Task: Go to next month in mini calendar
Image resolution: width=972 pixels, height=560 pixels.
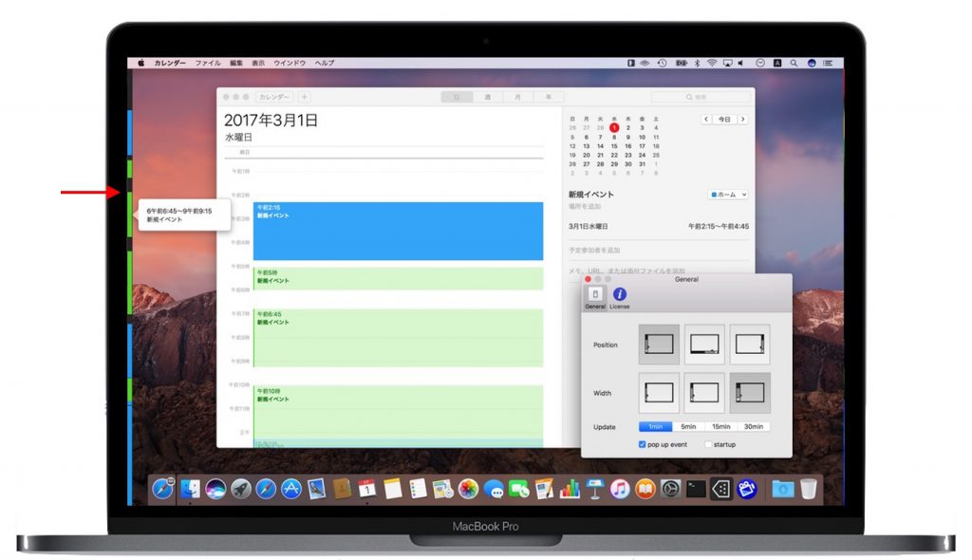Action: tap(742, 119)
